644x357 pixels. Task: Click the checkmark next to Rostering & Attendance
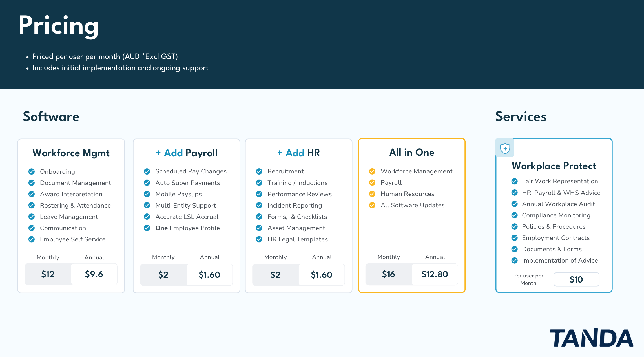(31, 205)
